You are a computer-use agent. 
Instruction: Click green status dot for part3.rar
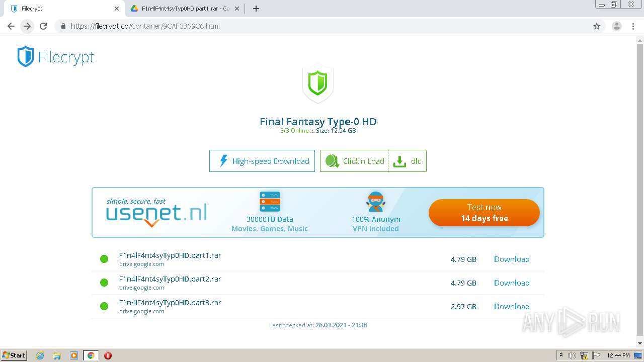pyautogui.click(x=104, y=306)
